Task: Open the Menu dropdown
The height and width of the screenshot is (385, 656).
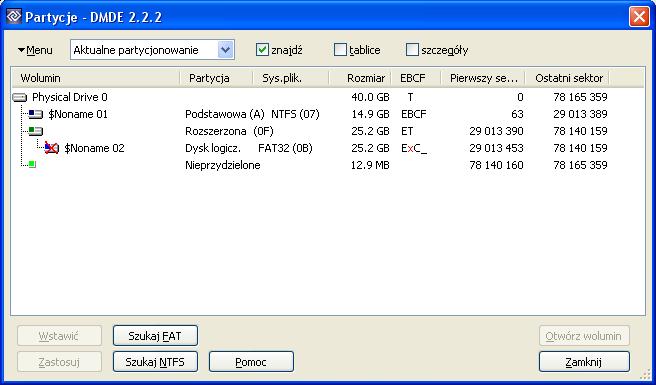Action: (35, 51)
